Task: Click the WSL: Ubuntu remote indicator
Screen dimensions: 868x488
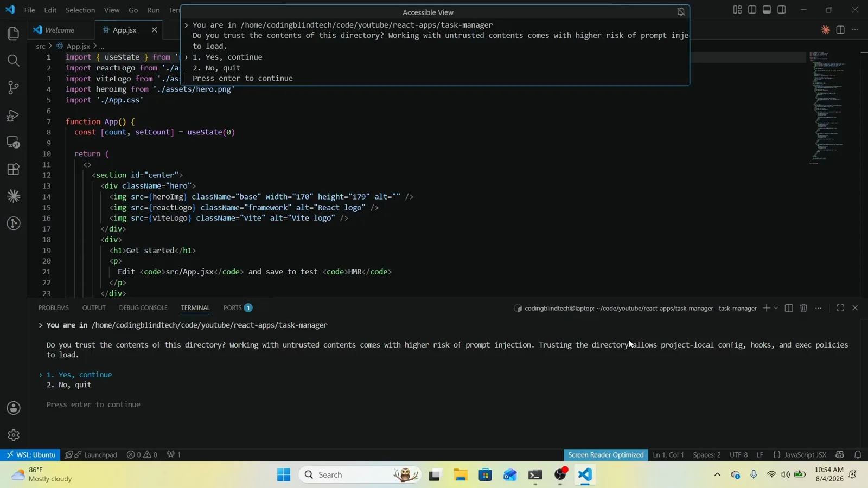Action: point(30,455)
